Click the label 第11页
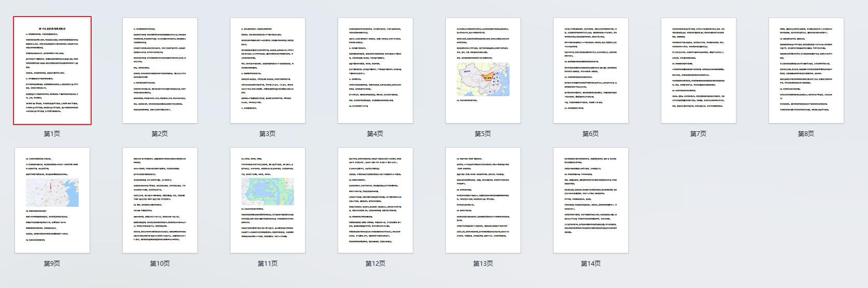Viewport: 868px width, 288px height. 268,264
